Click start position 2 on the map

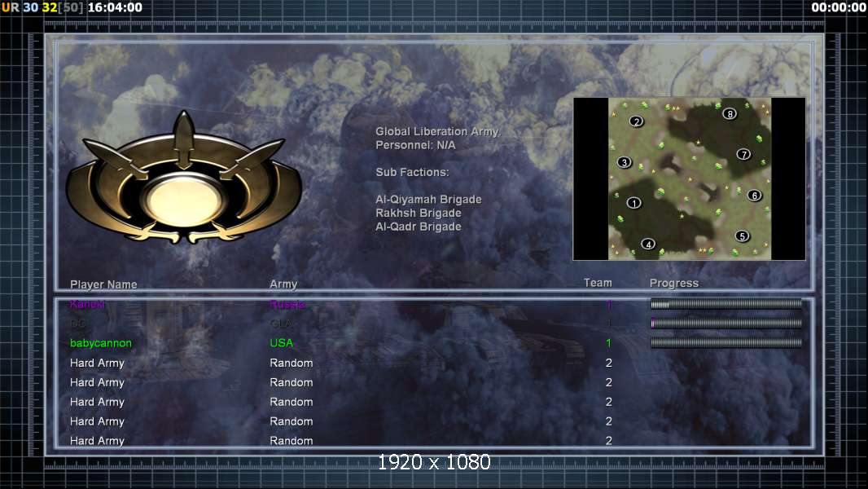[x=637, y=121]
